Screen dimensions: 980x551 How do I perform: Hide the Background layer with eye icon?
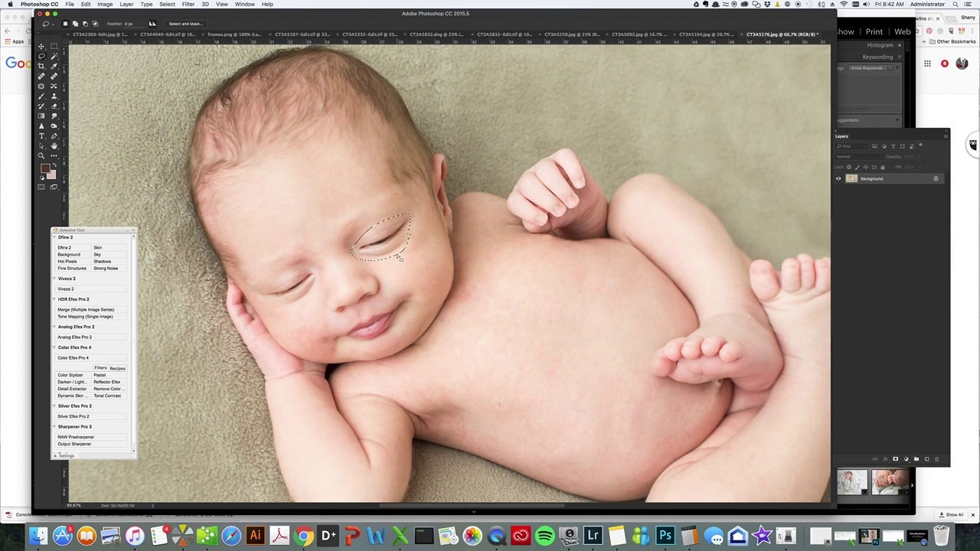[838, 178]
